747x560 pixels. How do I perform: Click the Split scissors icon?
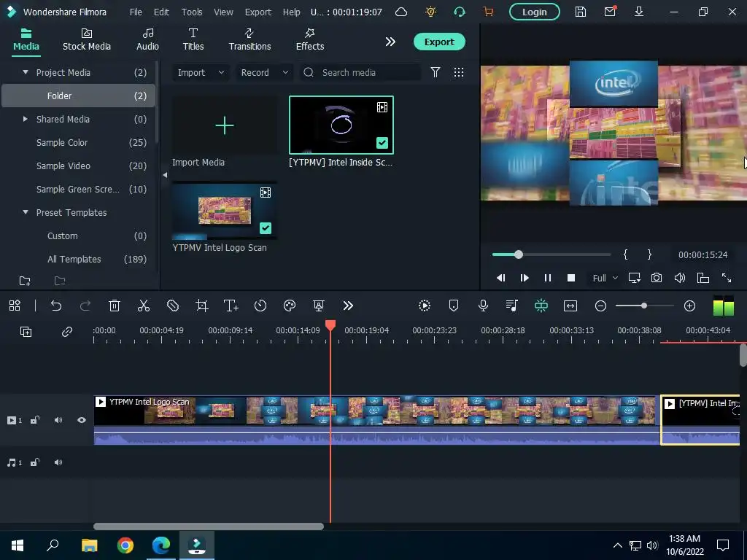tap(144, 306)
